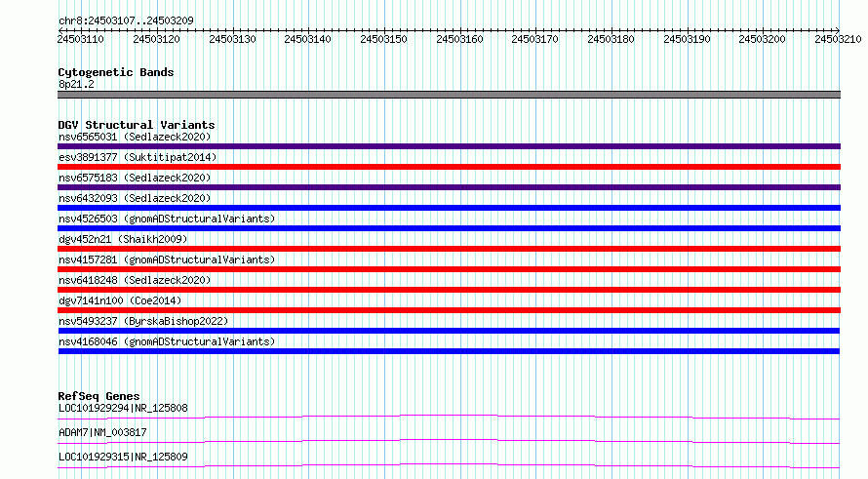
Task: Click ruler position 24503140
Action: (308, 39)
